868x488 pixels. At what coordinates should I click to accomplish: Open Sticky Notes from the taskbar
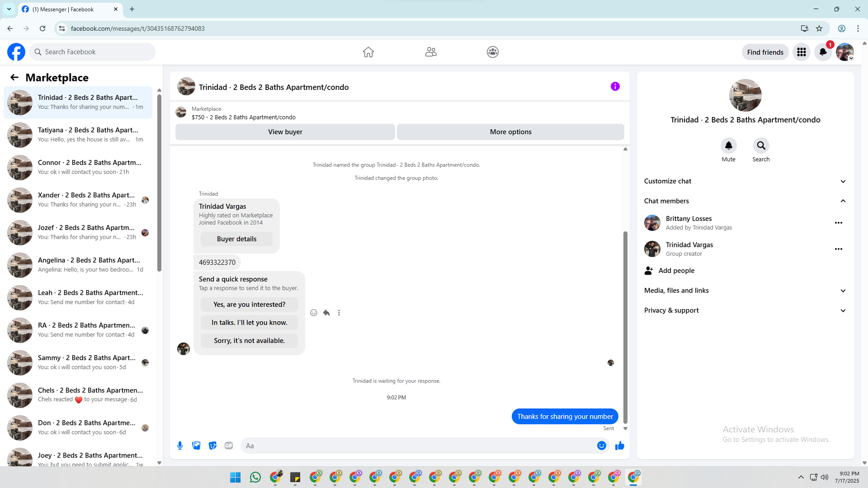295,477
